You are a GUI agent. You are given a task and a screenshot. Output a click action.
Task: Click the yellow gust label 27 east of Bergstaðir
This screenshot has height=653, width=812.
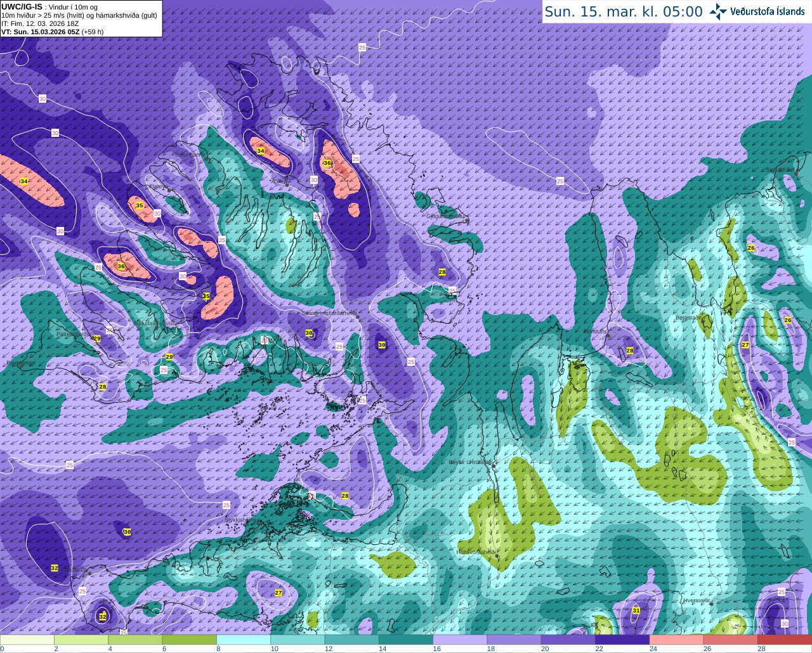[x=745, y=345]
